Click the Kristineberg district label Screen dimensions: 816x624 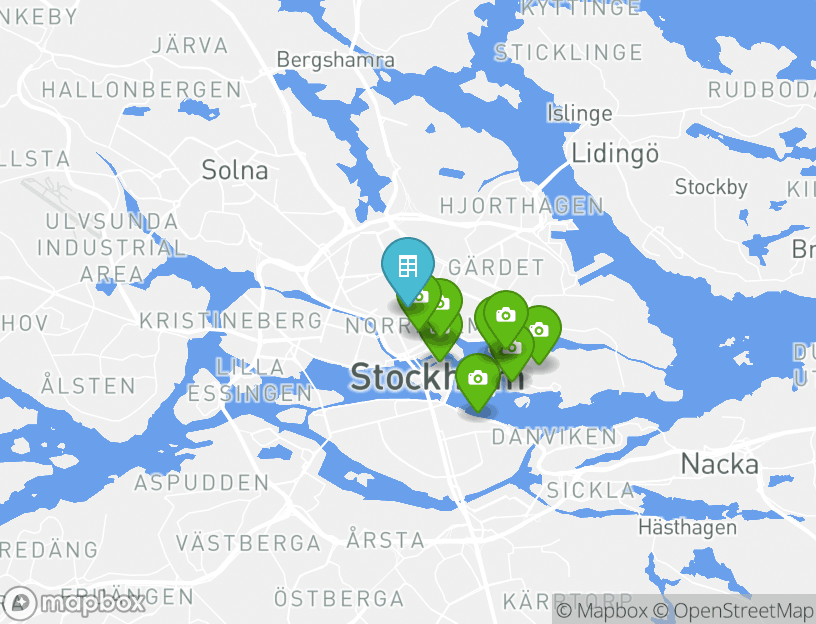tap(231, 321)
